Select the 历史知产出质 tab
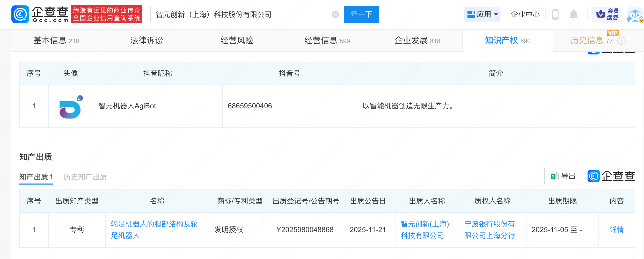The image size is (644, 259). coord(86,177)
